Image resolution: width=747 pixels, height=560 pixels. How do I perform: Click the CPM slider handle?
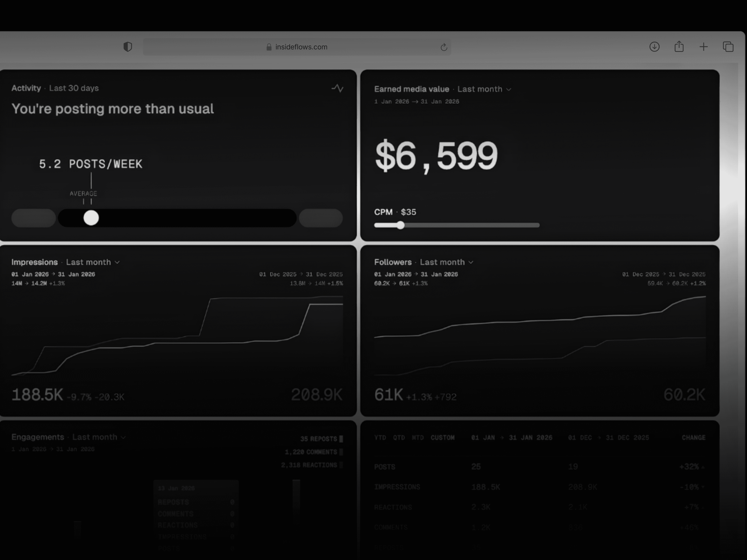(x=401, y=225)
